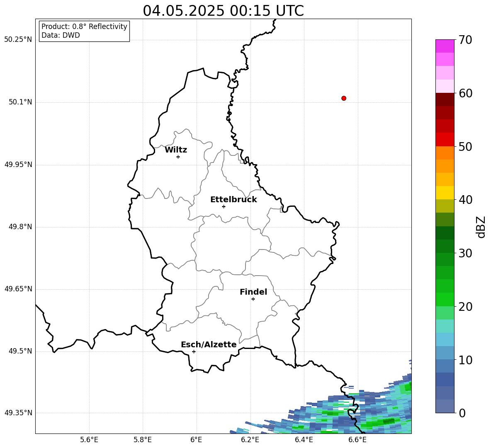Click the 20 tick label on colorbar

[x=466, y=307]
